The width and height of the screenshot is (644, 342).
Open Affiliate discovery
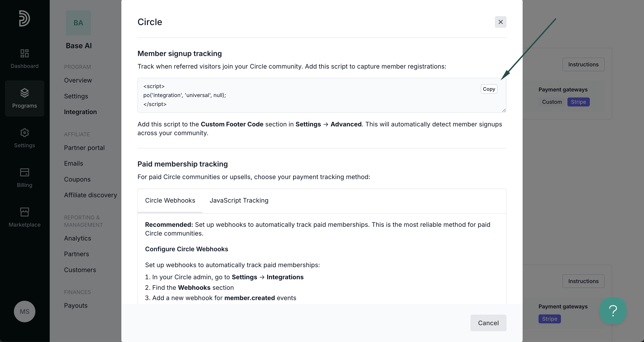click(90, 195)
